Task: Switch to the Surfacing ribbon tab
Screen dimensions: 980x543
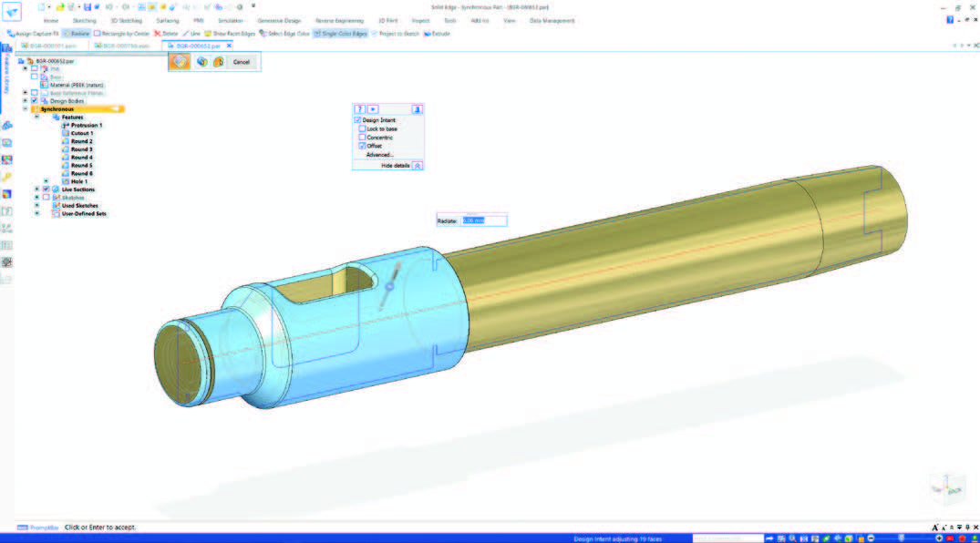Action: click(168, 21)
